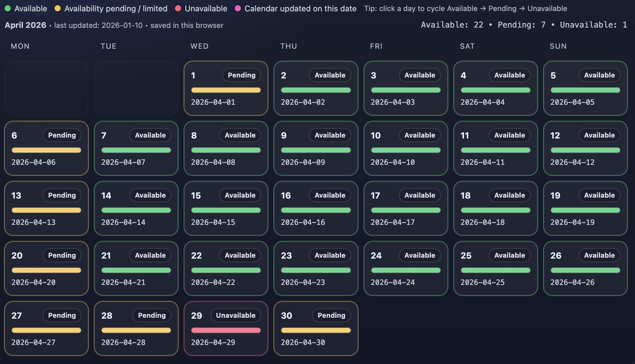Image resolution: width=635 pixels, height=364 pixels.
Task: Click the SUN weekday column header
Action: (x=558, y=46)
